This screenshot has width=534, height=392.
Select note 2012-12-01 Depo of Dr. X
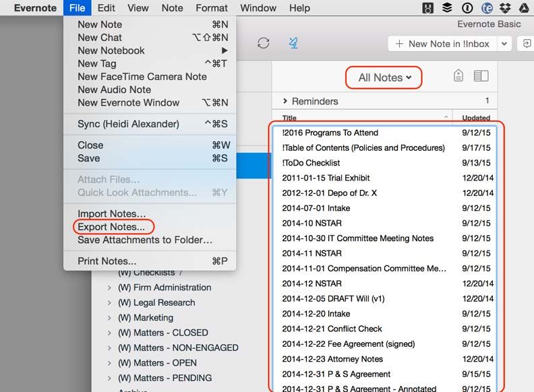click(385, 193)
